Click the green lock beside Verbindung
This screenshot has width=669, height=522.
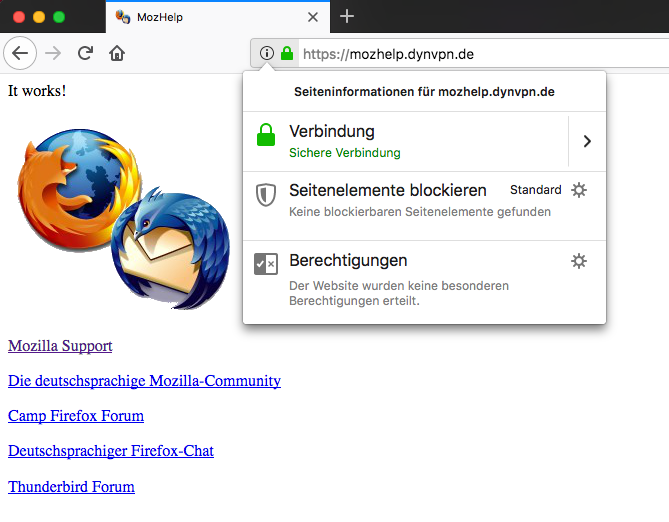tap(266, 135)
